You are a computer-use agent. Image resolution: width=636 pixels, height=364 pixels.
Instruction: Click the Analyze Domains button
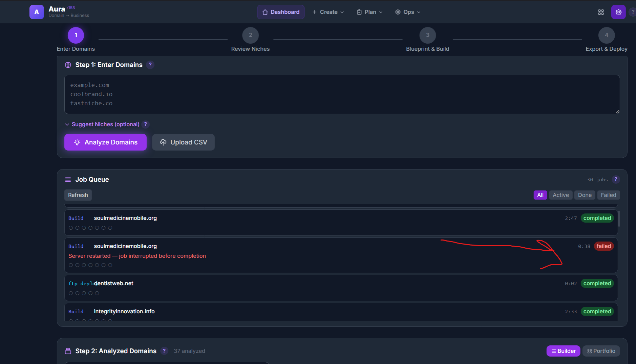(105, 142)
